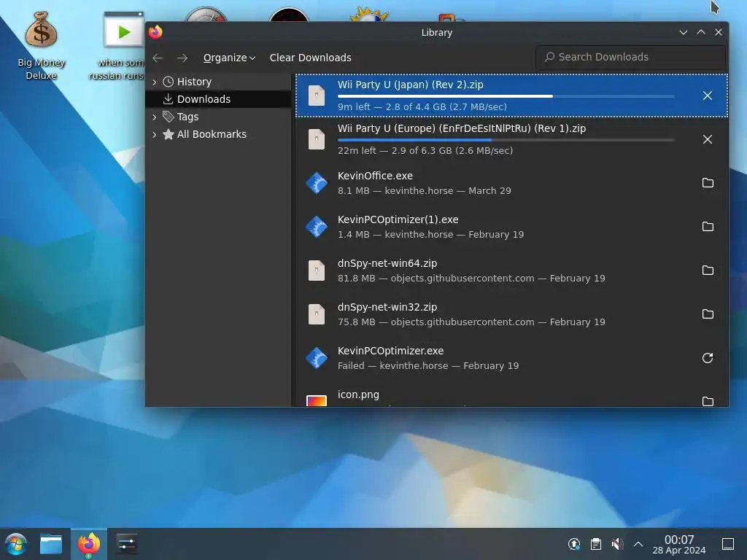Select All Bookmarks in the sidebar
This screenshot has height=560, width=747.
212,134
